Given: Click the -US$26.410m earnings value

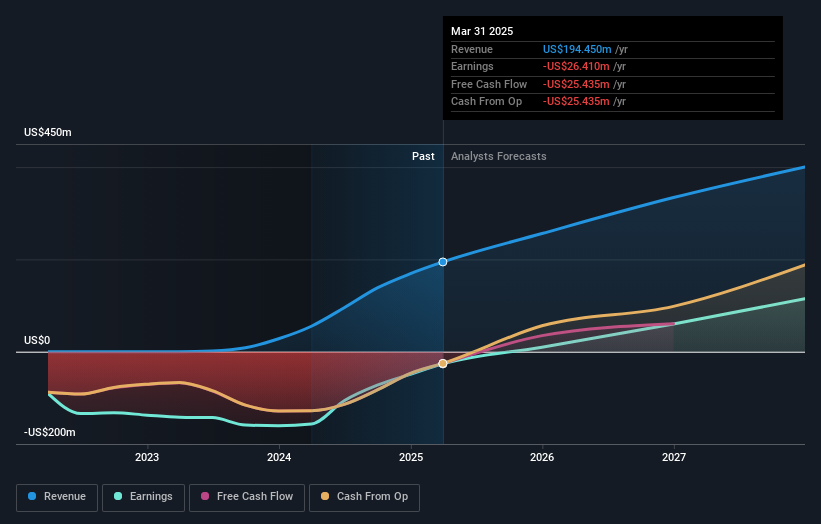Looking at the screenshot, I should (576, 66).
